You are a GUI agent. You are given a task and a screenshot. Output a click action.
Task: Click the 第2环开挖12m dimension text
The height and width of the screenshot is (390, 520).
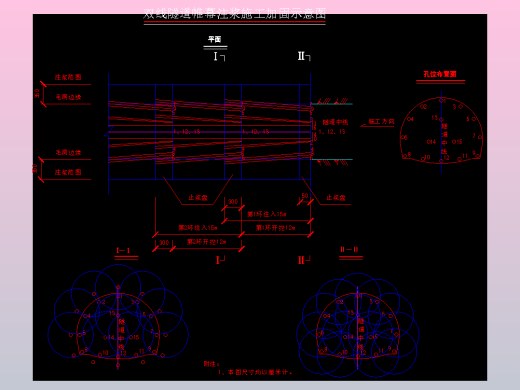[206, 242]
